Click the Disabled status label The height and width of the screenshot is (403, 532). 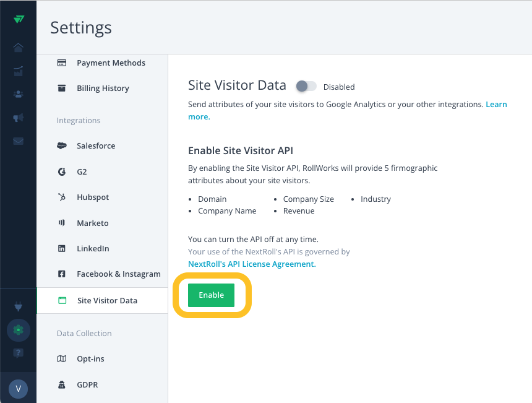click(339, 87)
